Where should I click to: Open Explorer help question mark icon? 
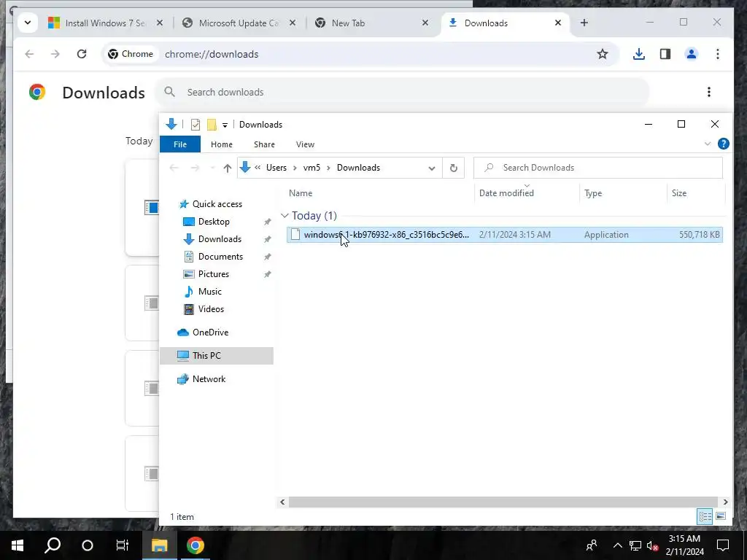(723, 144)
